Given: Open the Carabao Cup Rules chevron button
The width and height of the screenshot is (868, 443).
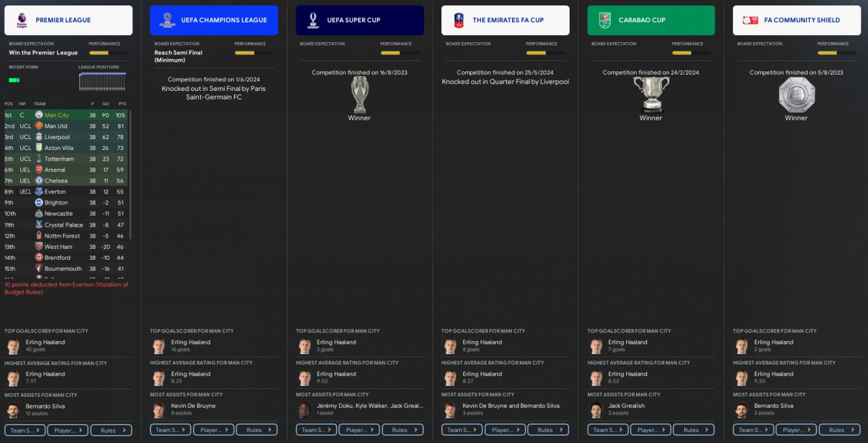Looking at the screenshot, I should [x=694, y=429].
